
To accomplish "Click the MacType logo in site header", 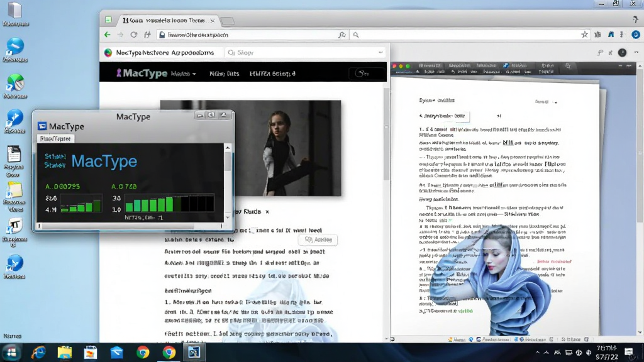I will coord(142,74).
